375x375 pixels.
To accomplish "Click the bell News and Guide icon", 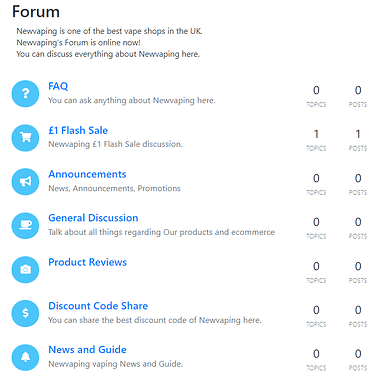I will [x=25, y=357].
